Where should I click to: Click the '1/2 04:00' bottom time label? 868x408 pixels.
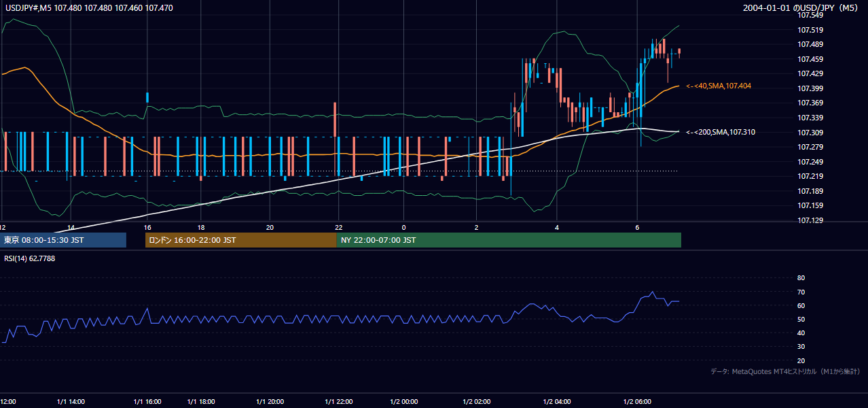(x=556, y=401)
